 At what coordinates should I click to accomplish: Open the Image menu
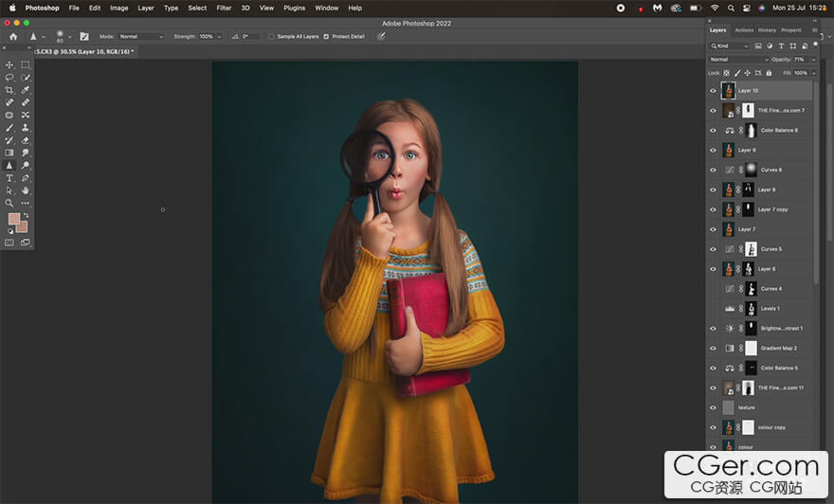119,8
